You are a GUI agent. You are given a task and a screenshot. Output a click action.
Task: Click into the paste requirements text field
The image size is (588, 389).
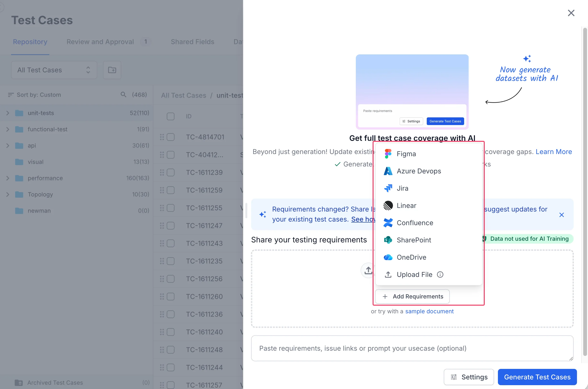(412, 348)
